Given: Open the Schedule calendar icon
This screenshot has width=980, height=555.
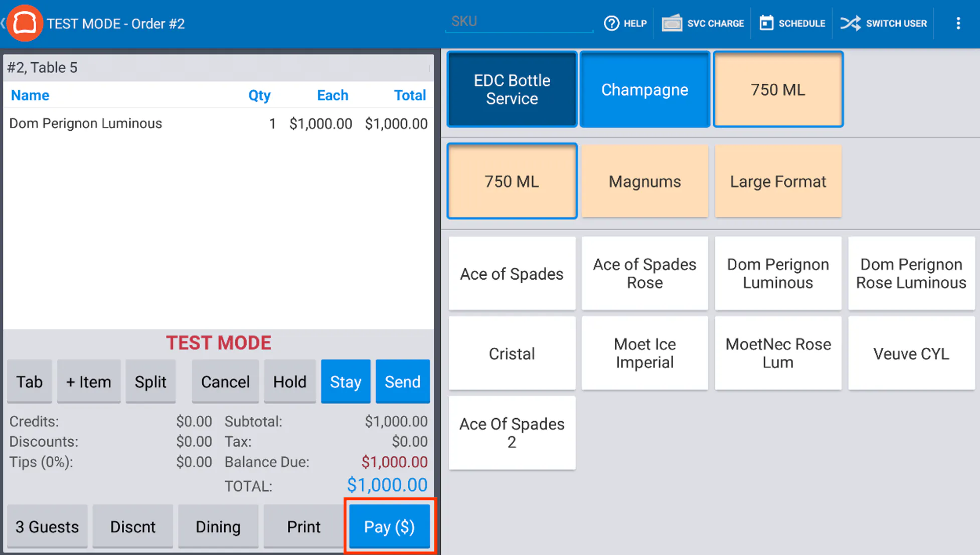Looking at the screenshot, I should [766, 23].
